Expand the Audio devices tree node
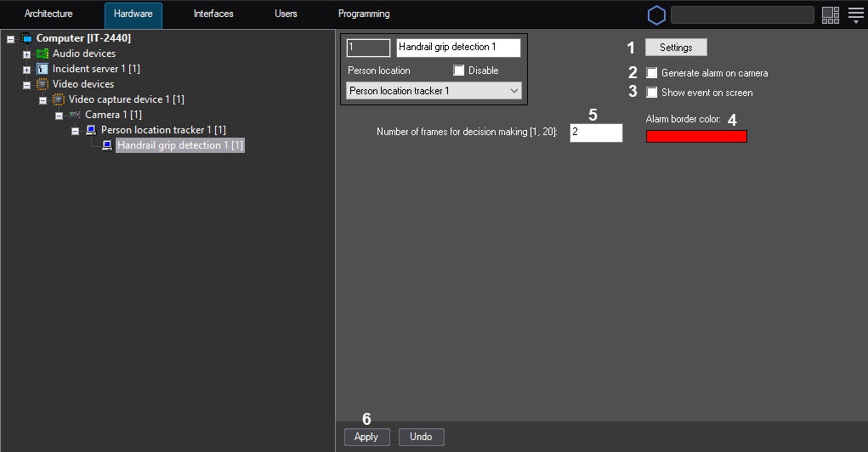 (26, 54)
